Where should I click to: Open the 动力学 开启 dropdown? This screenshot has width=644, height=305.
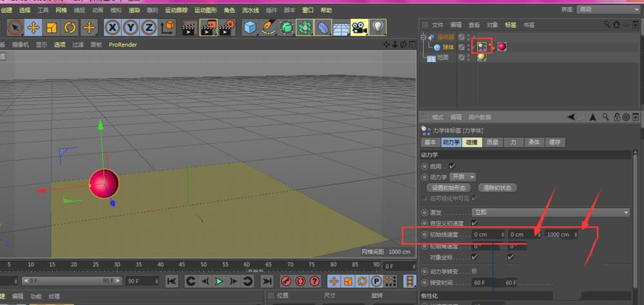(x=462, y=177)
